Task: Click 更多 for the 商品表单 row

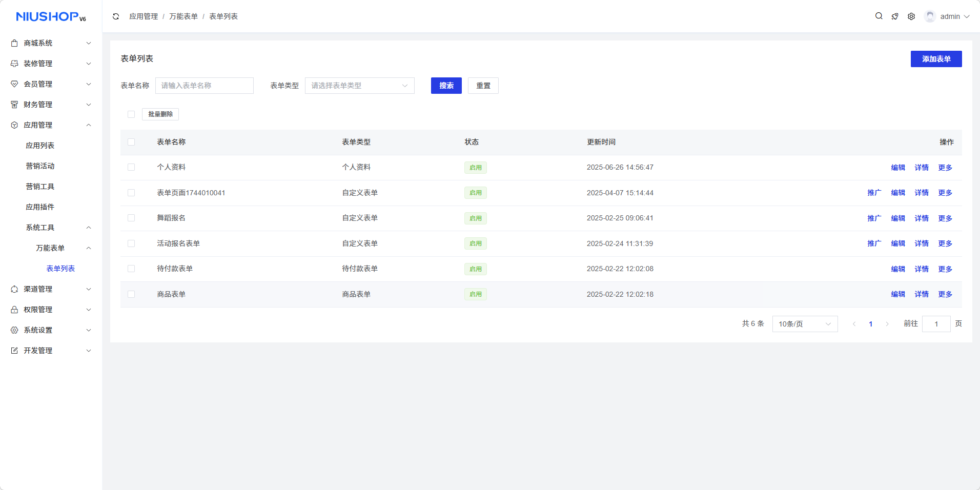Action: click(x=945, y=294)
